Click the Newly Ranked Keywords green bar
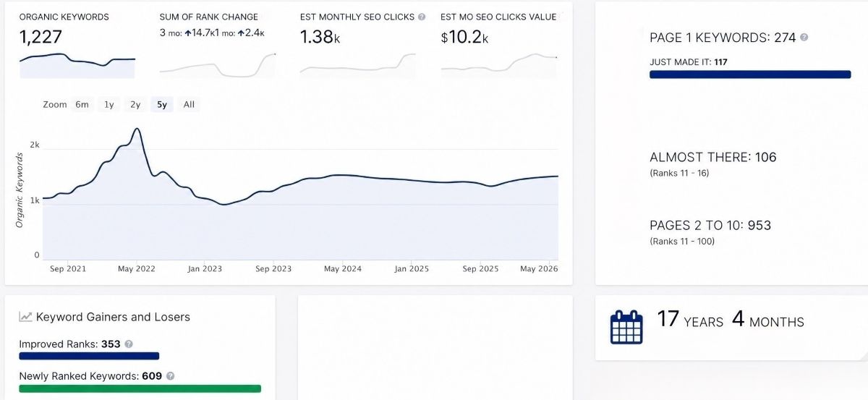 pos(140,388)
